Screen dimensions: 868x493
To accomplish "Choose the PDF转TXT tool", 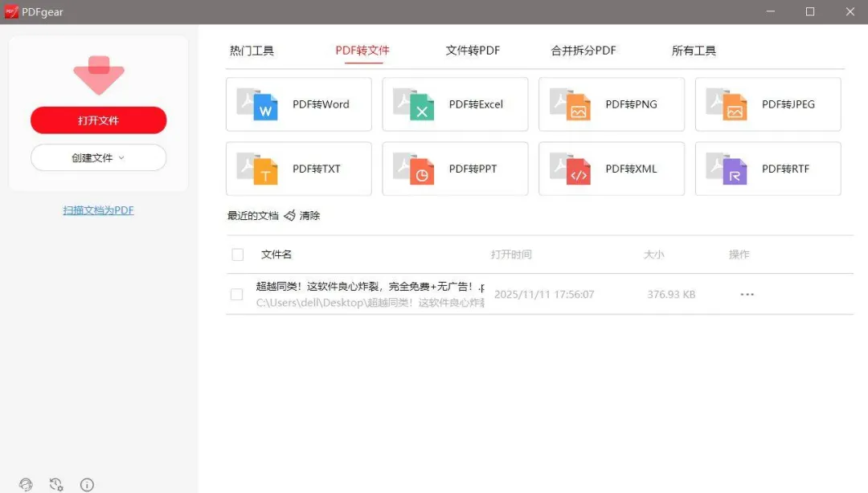I will 298,169.
